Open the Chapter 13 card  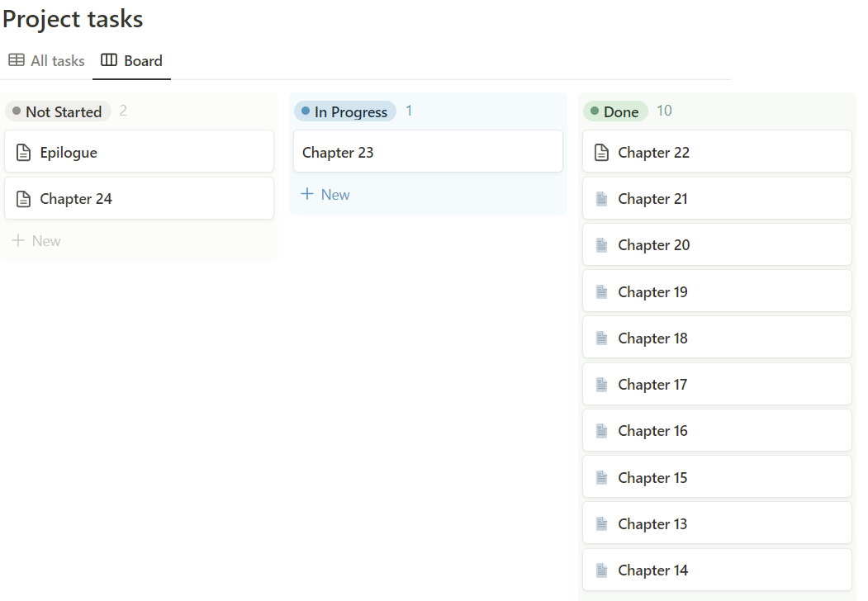(717, 524)
